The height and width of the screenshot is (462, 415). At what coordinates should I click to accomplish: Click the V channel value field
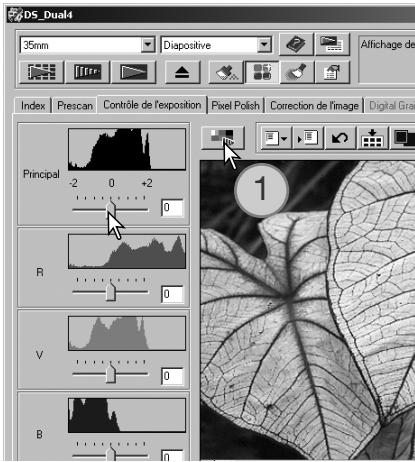coord(172,376)
